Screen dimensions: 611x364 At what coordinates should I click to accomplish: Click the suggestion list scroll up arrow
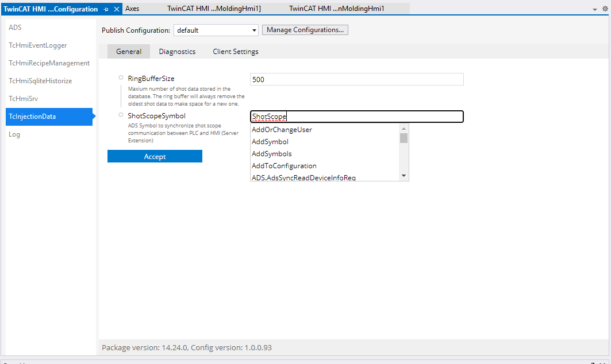click(404, 129)
